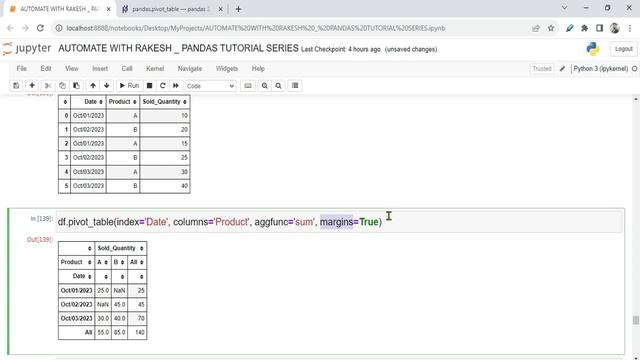Open the Insert menu

[x=100, y=69]
